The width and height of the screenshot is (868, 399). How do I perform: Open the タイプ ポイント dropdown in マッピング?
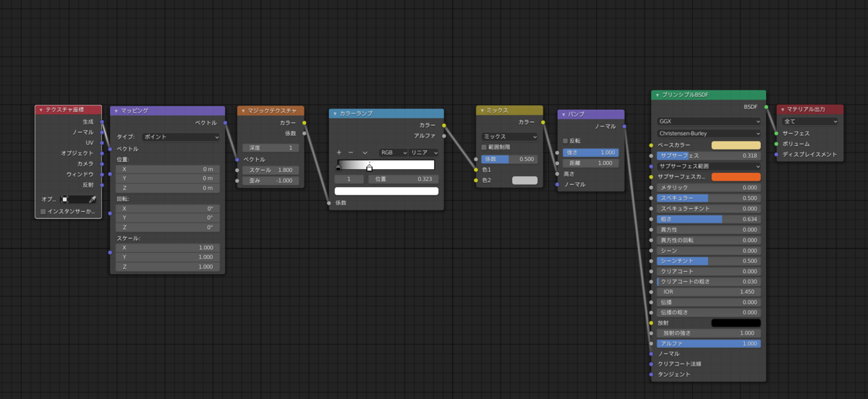[x=181, y=137]
